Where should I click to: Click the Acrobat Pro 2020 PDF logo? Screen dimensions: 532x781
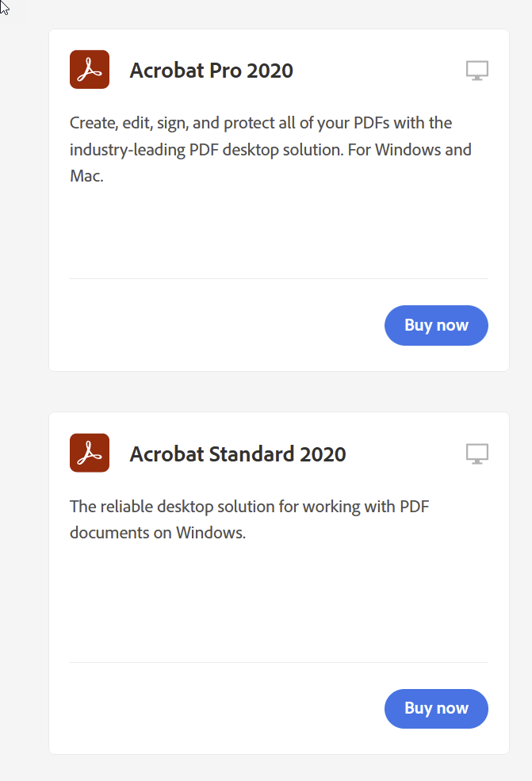tap(90, 70)
